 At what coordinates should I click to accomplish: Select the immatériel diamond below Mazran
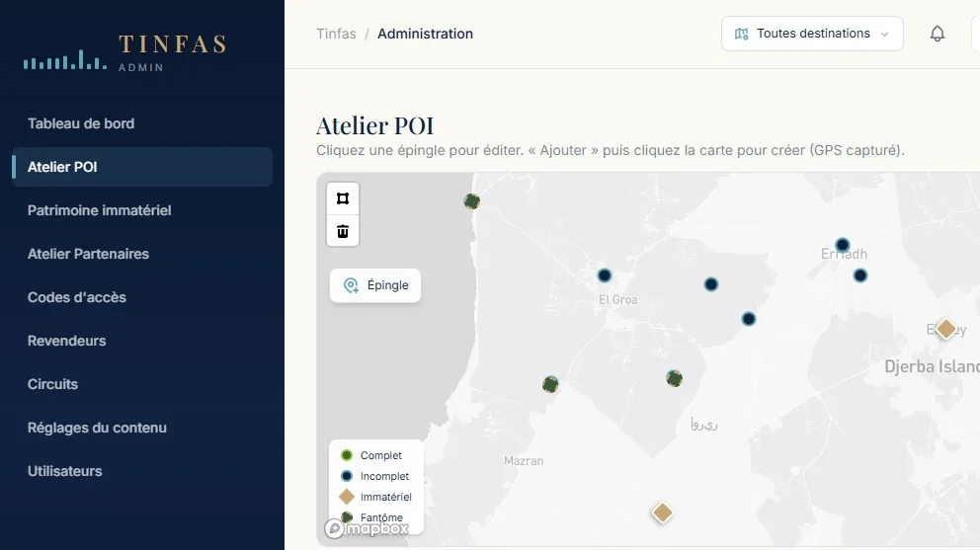662,512
